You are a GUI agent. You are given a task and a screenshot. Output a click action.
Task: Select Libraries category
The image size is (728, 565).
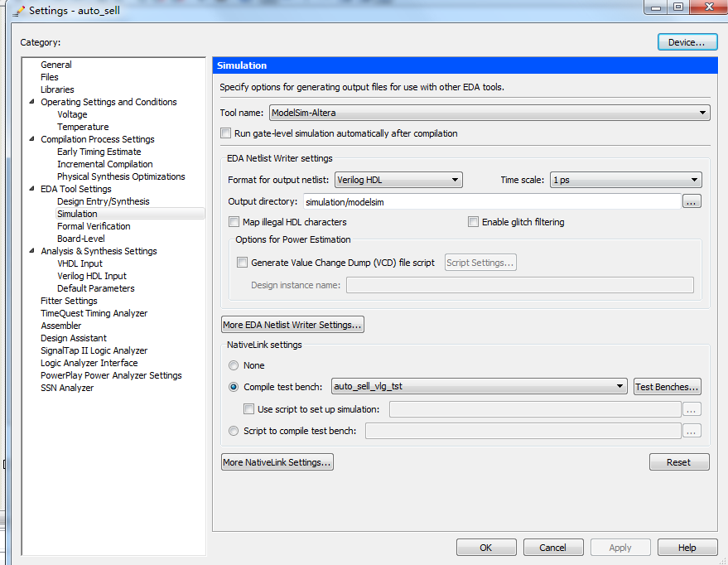pos(57,89)
